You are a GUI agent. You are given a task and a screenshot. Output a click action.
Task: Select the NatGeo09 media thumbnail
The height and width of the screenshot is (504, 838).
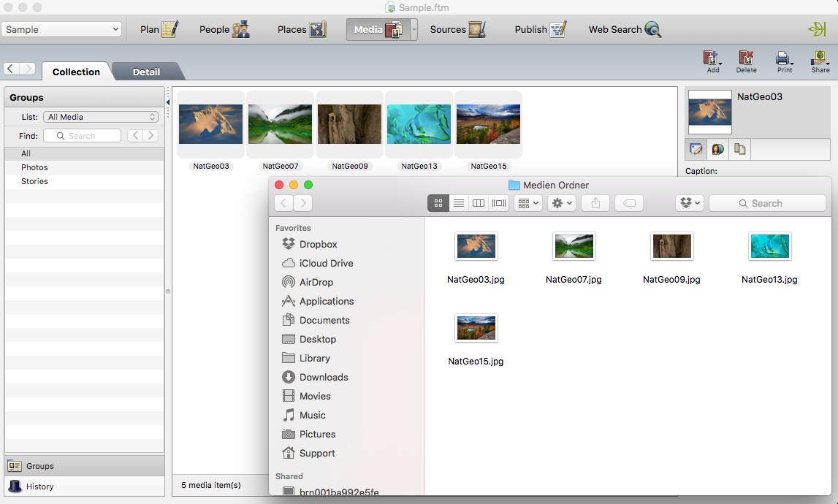349,124
